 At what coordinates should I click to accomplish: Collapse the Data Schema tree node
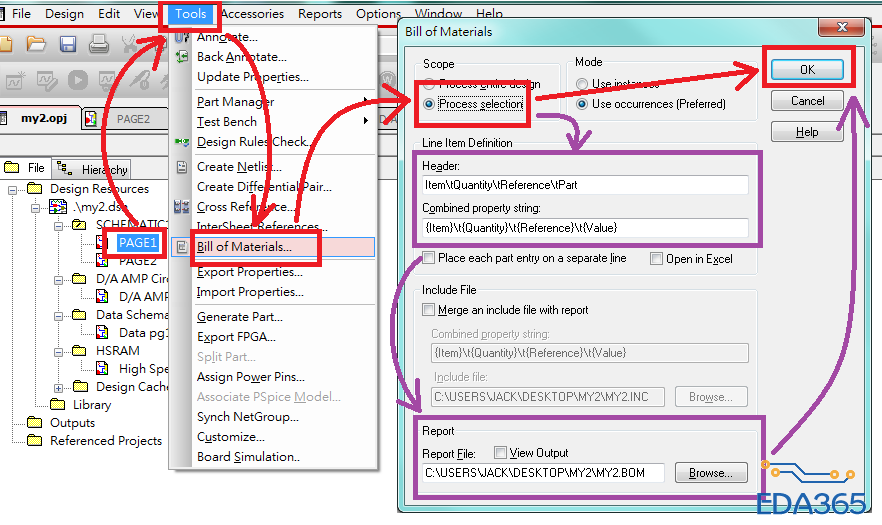(x=58, y=316)
